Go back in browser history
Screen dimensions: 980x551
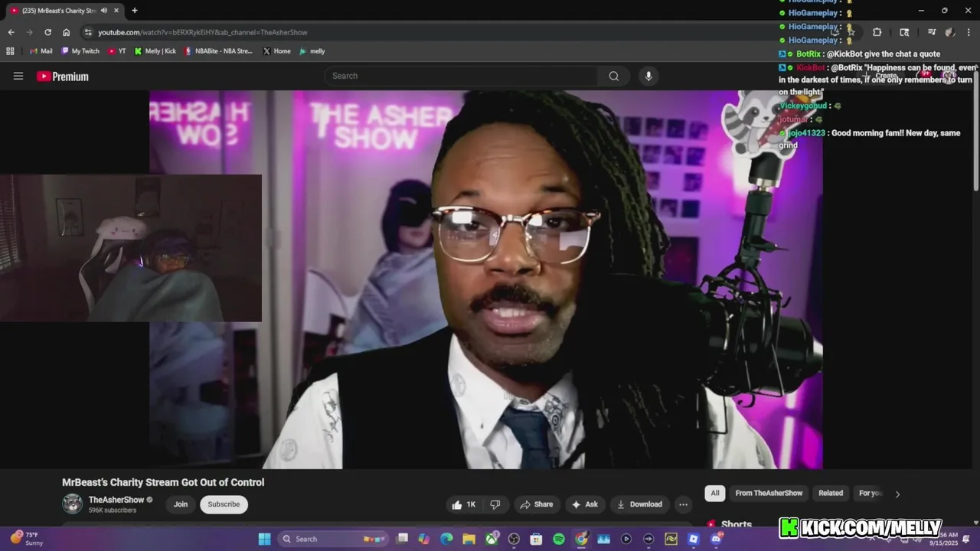point(11,32)
